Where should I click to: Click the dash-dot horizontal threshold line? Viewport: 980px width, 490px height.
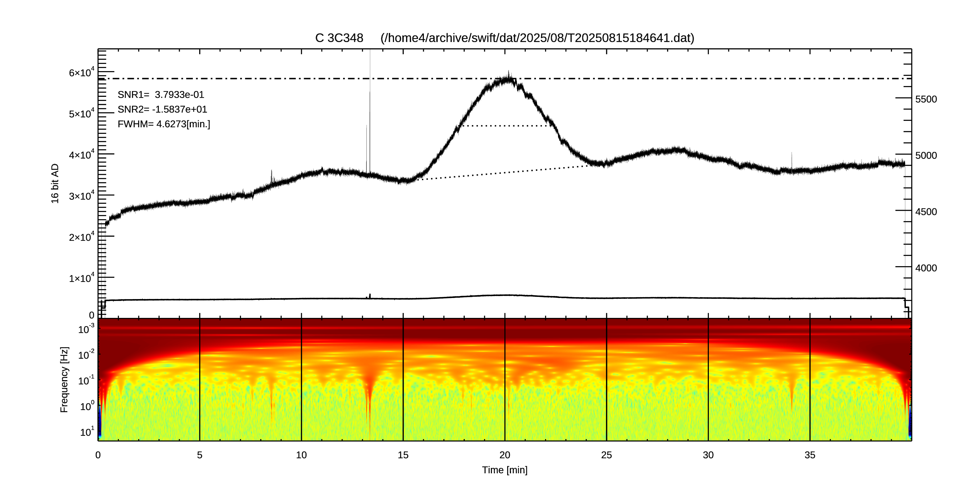pos(505,79)
